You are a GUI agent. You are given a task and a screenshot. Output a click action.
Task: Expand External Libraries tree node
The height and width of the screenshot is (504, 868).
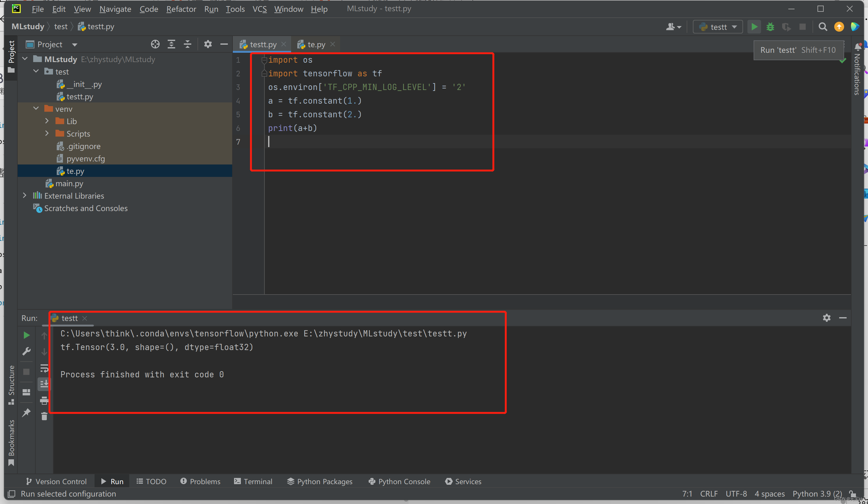(24, 196)
